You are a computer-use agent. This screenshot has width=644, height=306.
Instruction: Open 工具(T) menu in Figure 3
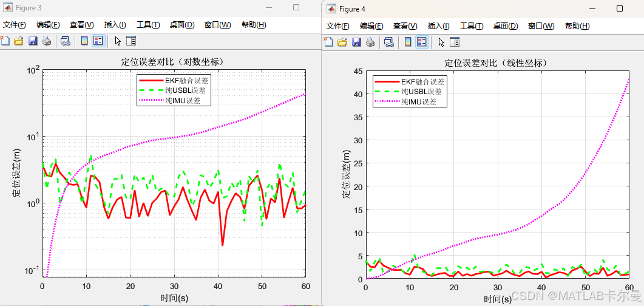tap(148, 25)
